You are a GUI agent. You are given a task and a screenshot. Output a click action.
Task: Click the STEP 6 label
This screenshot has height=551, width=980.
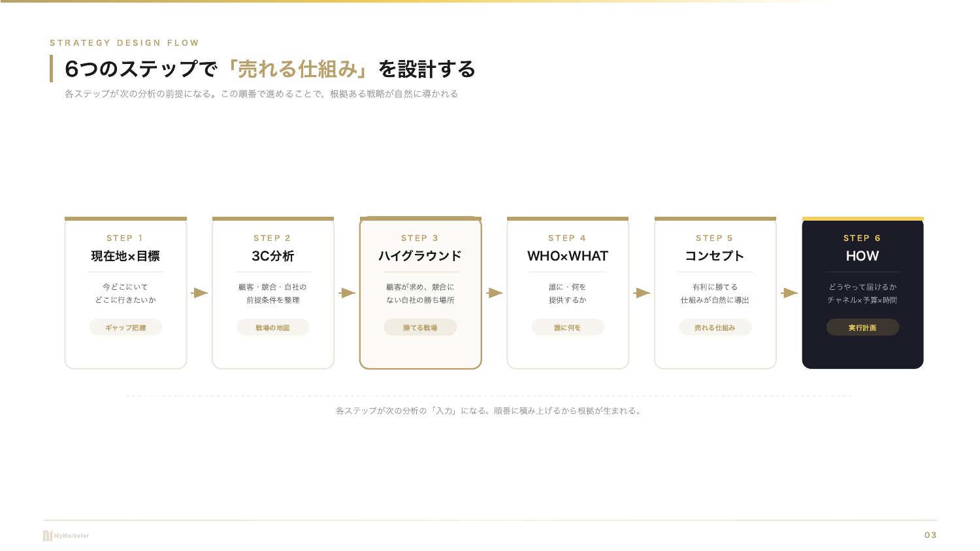click(862, 238)
